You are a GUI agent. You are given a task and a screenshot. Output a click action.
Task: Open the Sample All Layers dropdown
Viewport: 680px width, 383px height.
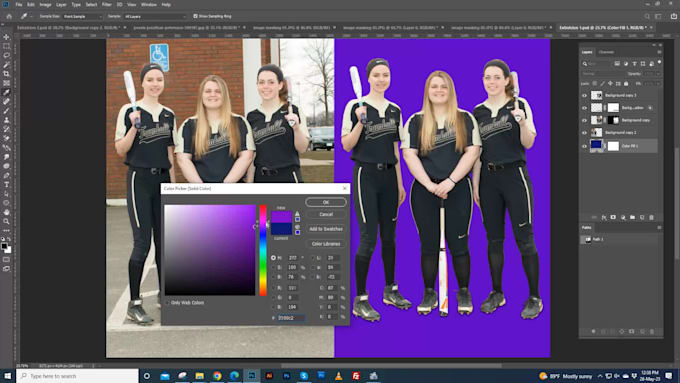[155, 16]
